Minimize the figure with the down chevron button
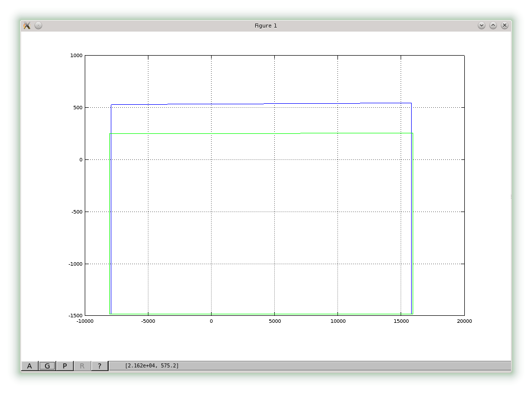The image size is (532, 393). click(x=481, y=26)
